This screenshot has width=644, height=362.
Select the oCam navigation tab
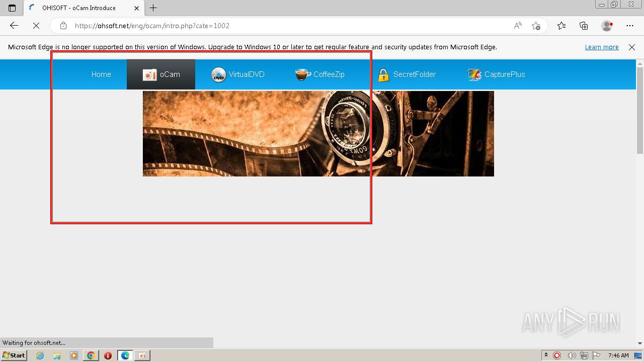coord(161,74)
